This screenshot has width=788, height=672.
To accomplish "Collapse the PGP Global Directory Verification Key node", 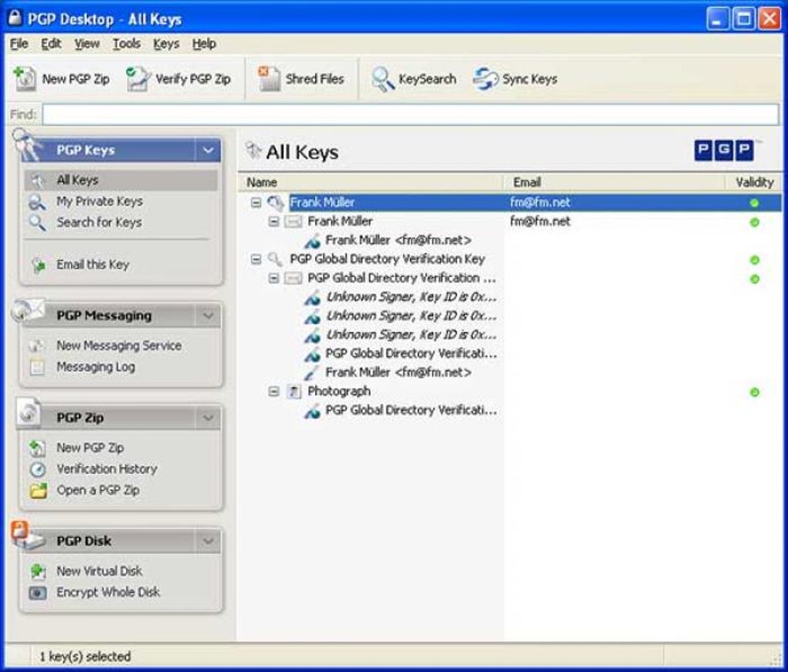I will click(x=256, y=260).
